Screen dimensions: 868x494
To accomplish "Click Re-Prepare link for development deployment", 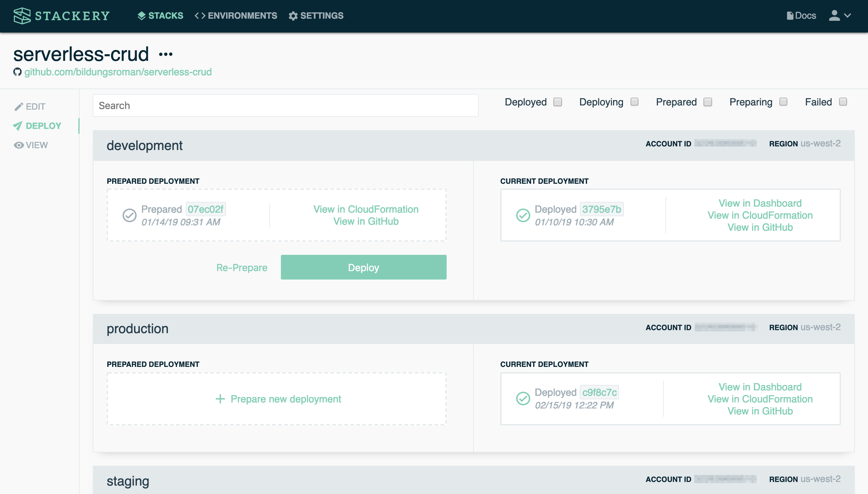I will (241, 267).
